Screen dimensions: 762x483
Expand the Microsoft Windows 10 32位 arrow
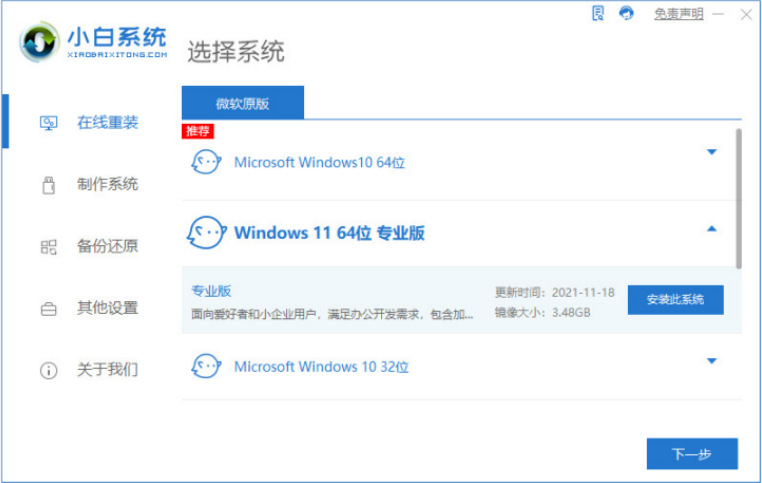711,361
